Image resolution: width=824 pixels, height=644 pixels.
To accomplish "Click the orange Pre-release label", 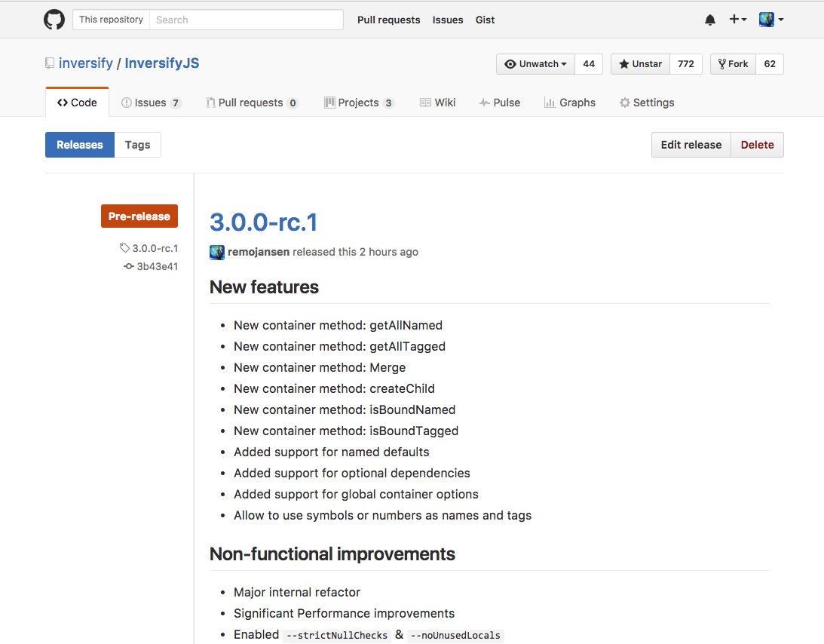I will click(139, 216).
